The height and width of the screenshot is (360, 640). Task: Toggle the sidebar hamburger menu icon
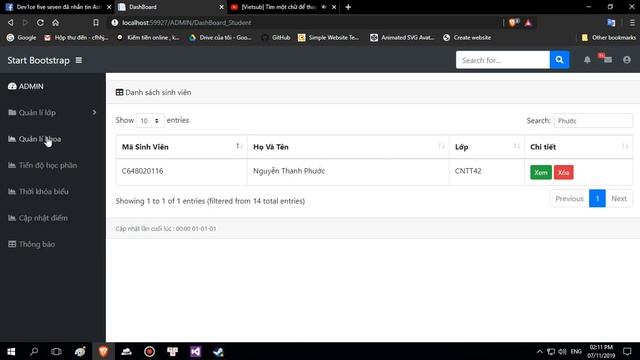click(x=79, y=60)
